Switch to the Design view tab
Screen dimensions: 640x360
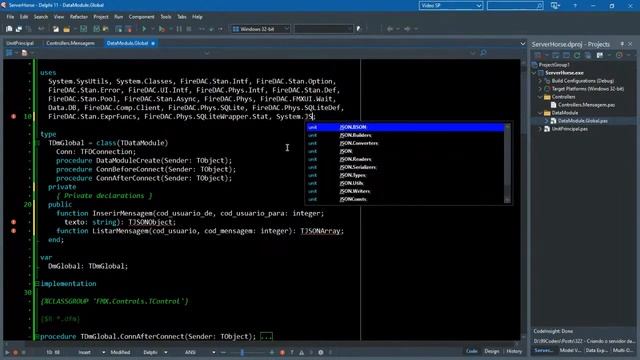point(491,351)
